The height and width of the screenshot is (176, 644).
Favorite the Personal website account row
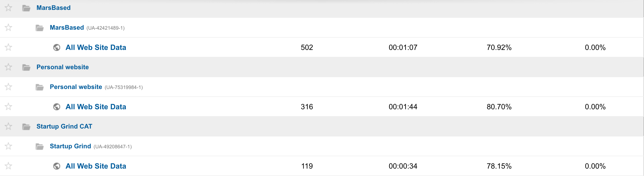coord(8,67)
